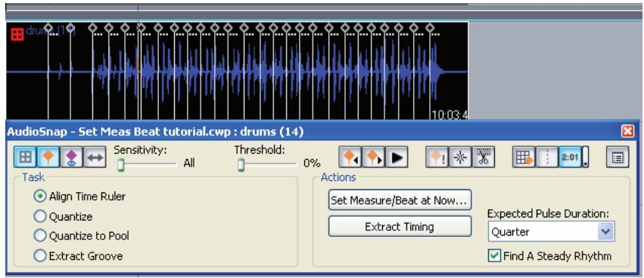Click the scissors split at markers icon

click(484, 157)
